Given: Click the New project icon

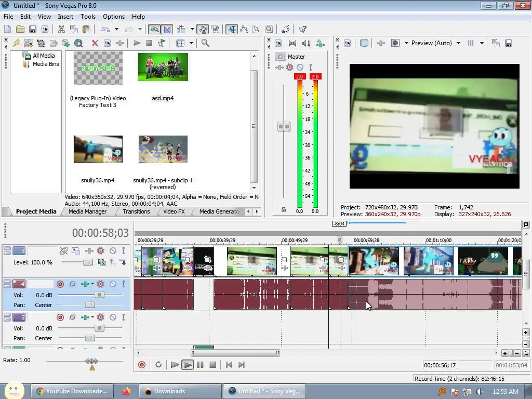Looking at the screenshot, I should click(x=7, y=29).
